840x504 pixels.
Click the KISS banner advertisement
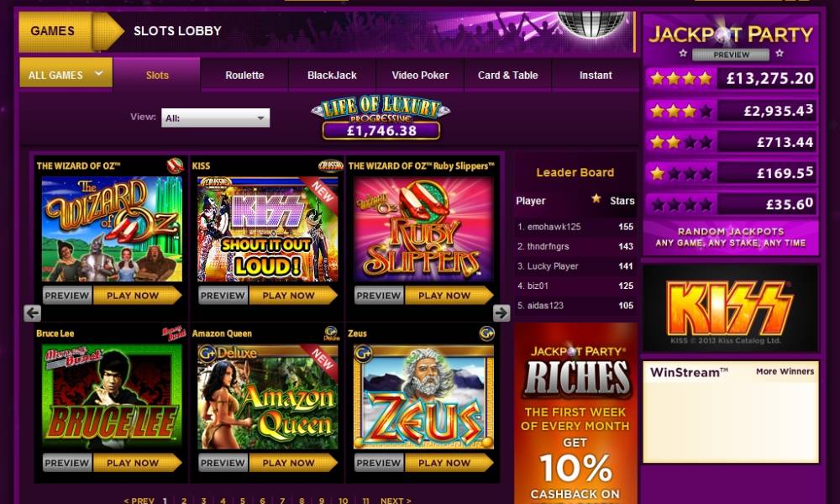coord(730,308)
